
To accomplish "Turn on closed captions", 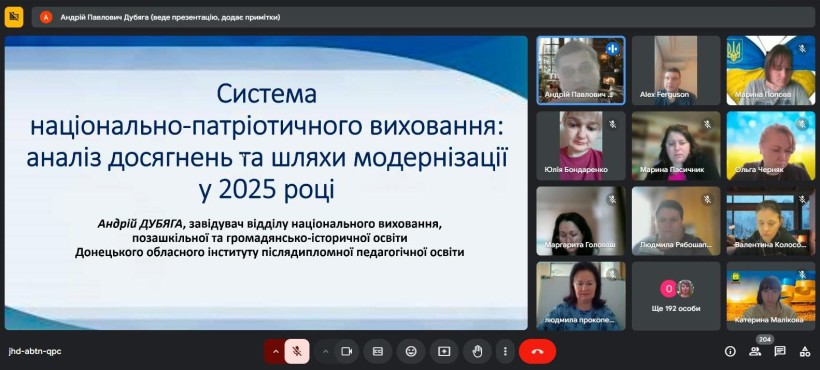I will tap(378, 352).
